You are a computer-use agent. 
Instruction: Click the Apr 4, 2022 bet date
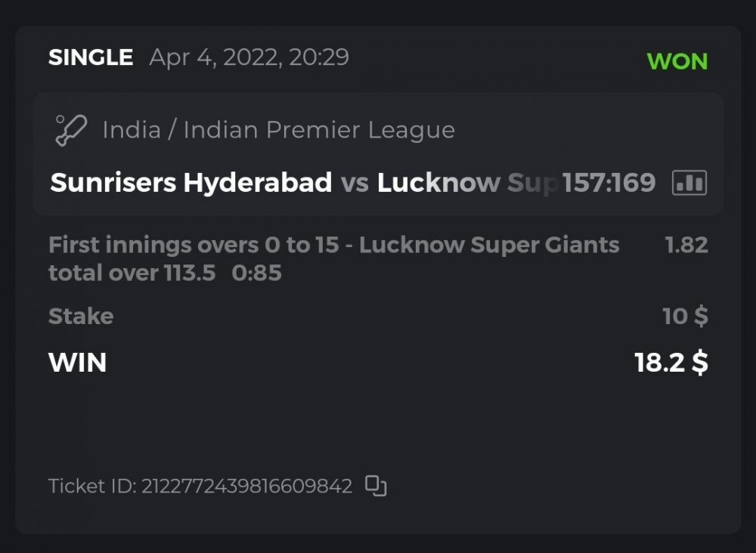point(249,57)
